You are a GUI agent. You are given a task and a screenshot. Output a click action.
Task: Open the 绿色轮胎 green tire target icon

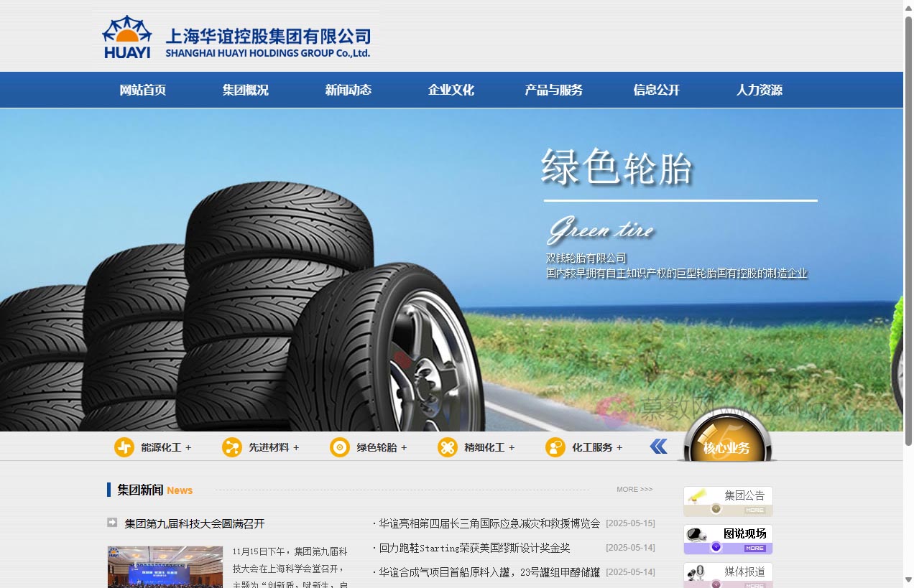(339, 447)
